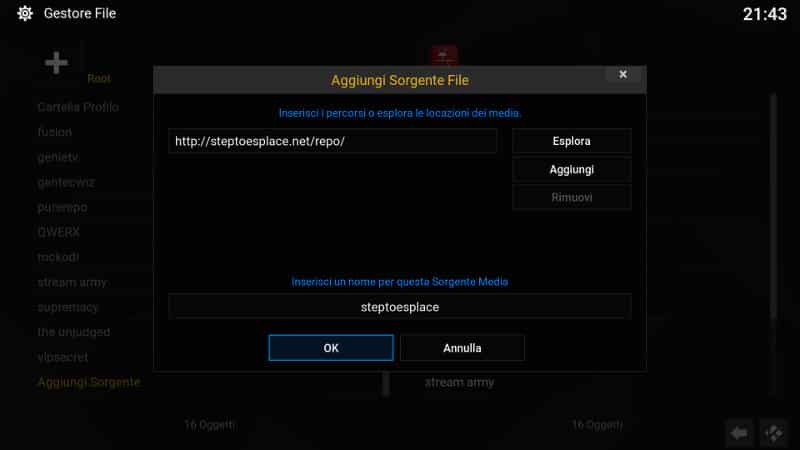This screenshot has height=450, width=800.
Task: Click the Rimuovi button
Action: pyautogui.click(x=571, y=197)
